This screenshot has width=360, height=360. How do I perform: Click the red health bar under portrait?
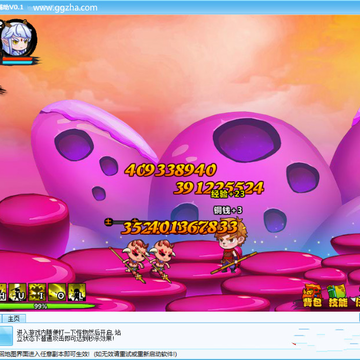tap(18, 59)
